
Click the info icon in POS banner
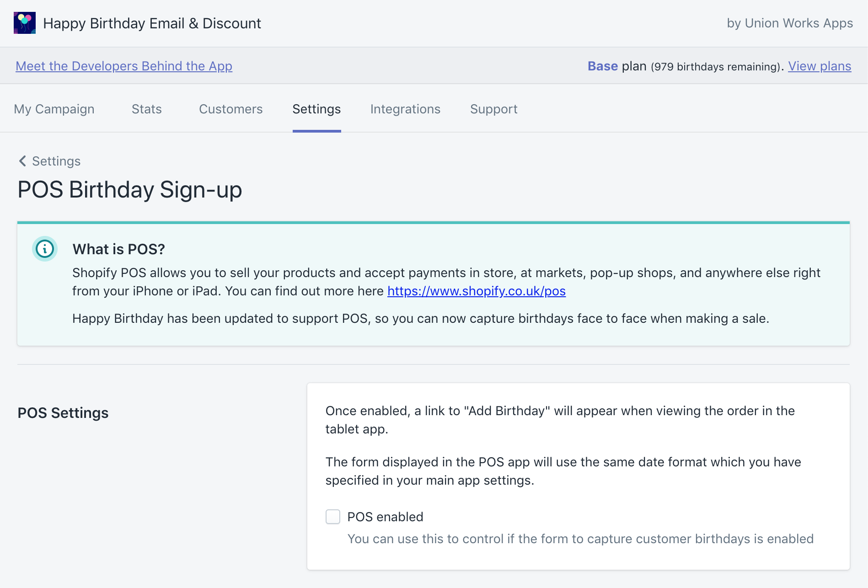tap(45, 249)
